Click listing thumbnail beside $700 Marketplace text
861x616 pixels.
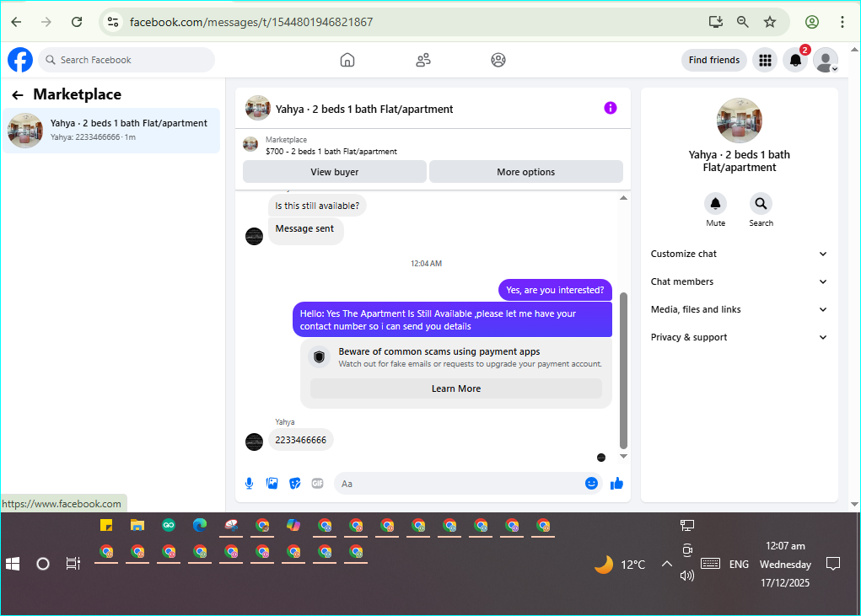(250, 144)
